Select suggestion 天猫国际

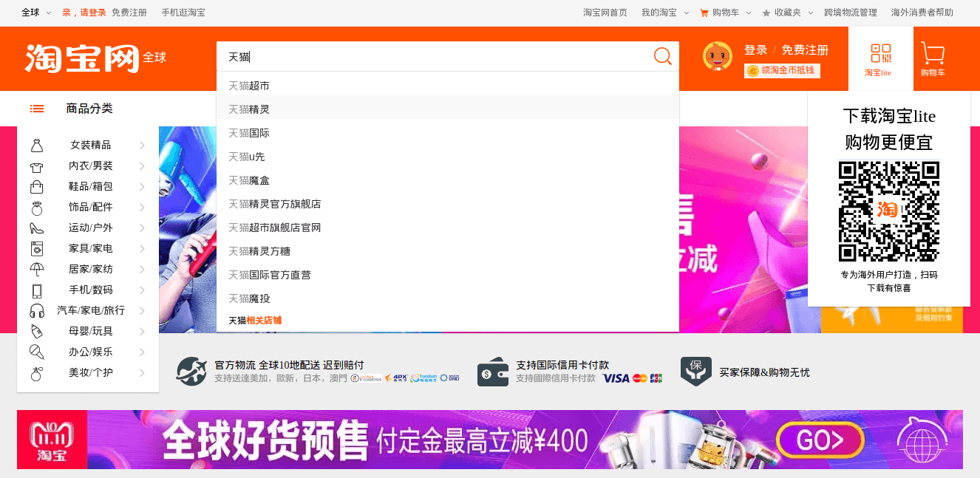point(448,133)
